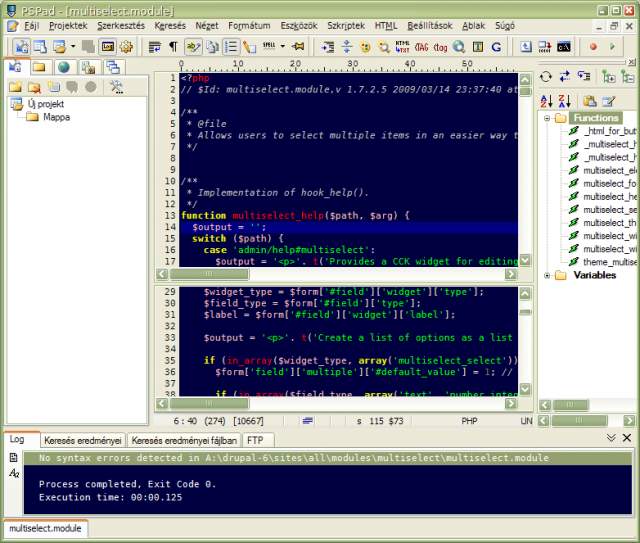The width and height of the screenshot is (640, 543).
Task: Play macro with green arrow
Action: pyautogui.click(x=612, y=47)
